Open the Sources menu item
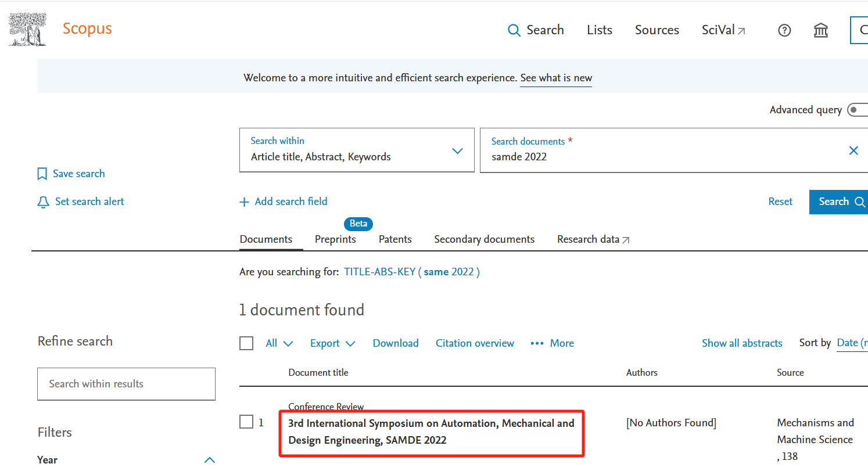 tap(657, 30)
